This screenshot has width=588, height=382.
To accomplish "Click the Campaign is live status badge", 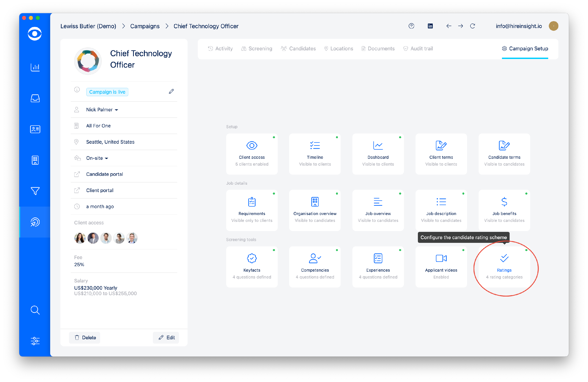I will click(x=107, y=92).
